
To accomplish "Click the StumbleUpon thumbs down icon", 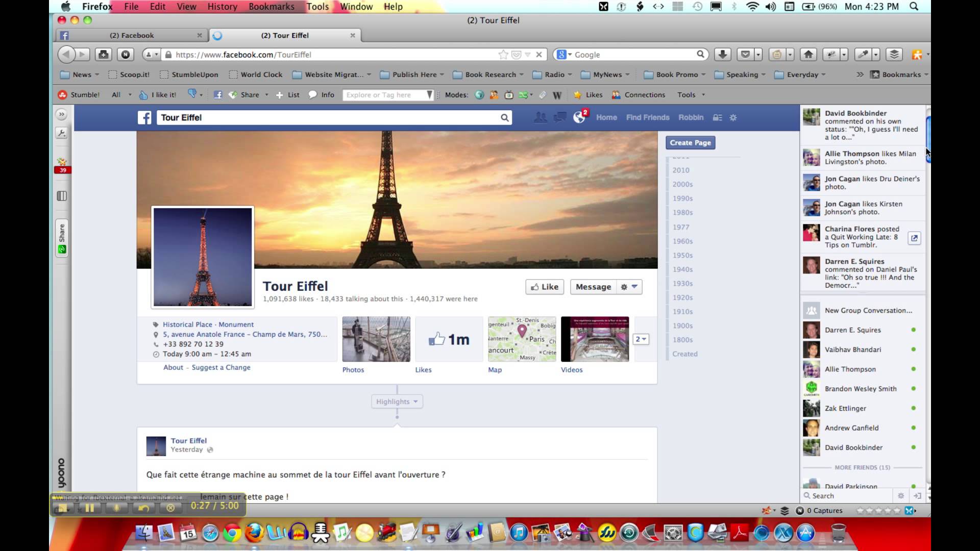I will [x=192, y=94].
